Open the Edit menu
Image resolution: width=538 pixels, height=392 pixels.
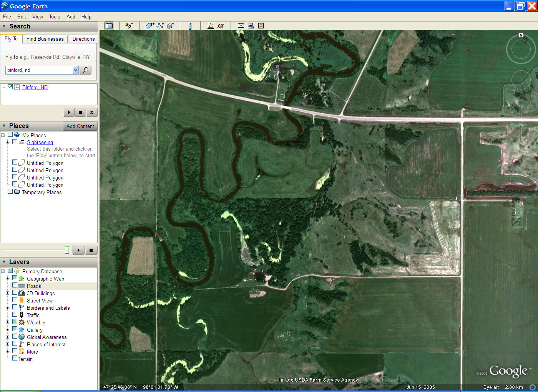pos(22,17)
